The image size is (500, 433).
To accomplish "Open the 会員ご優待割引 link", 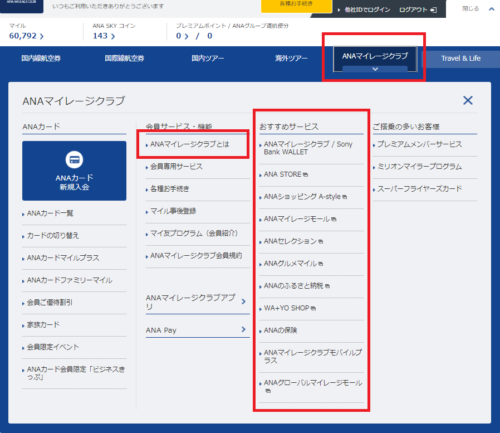I will 50,303.
